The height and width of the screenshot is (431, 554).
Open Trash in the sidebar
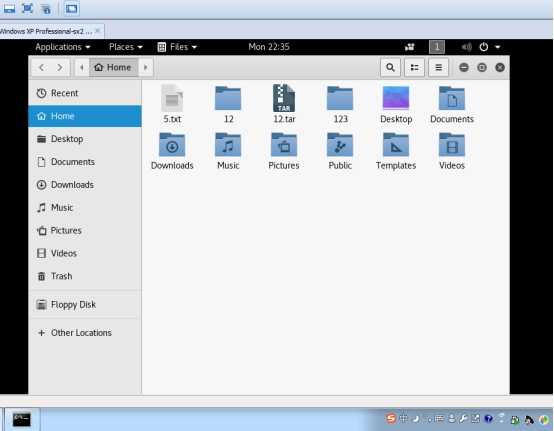[85, 276]
